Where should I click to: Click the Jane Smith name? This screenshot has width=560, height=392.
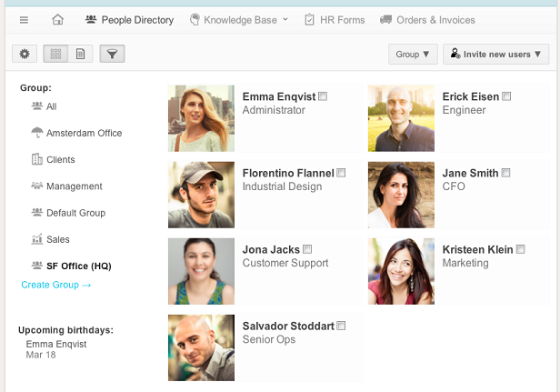(470, 173)
